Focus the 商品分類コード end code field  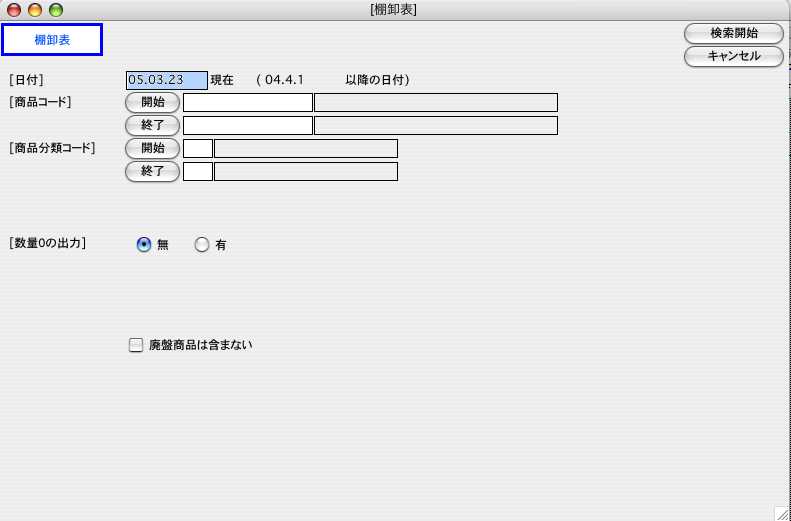[198, 171]
